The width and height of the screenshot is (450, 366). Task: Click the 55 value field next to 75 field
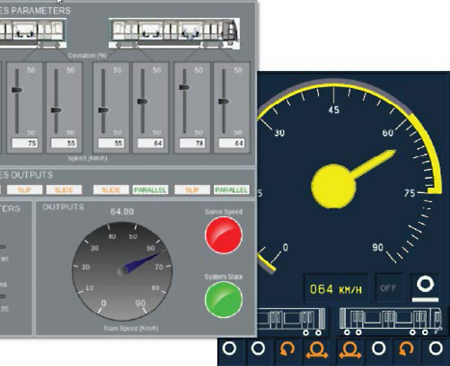[x=64, y=143]
